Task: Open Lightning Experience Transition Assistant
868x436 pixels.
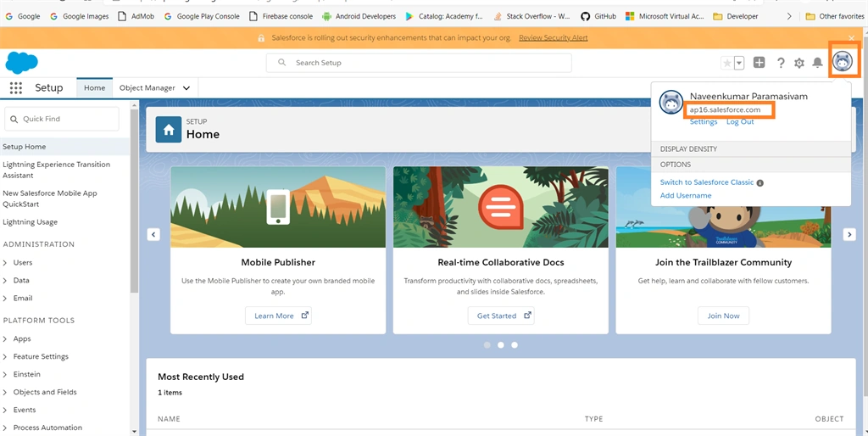Action: 57,170
